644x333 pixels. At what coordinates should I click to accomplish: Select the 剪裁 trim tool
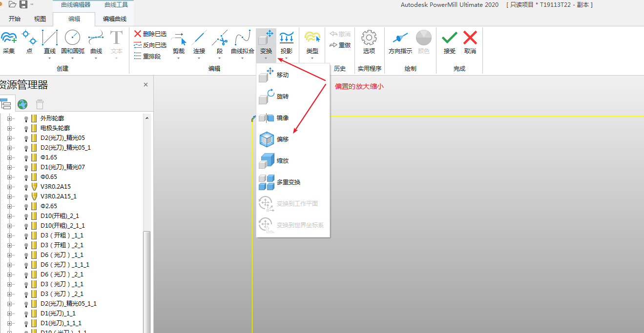(x=179, y=38)
